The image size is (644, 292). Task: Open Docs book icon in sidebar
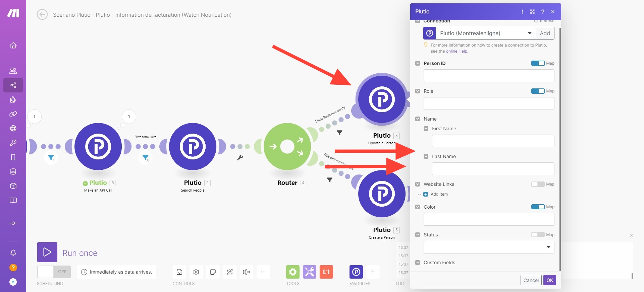13,200
